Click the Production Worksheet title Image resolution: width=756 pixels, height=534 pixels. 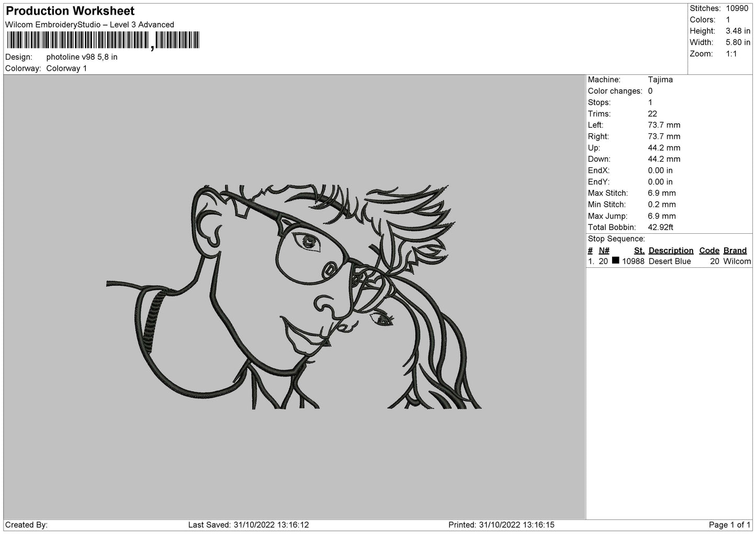(x=70, y=11)
